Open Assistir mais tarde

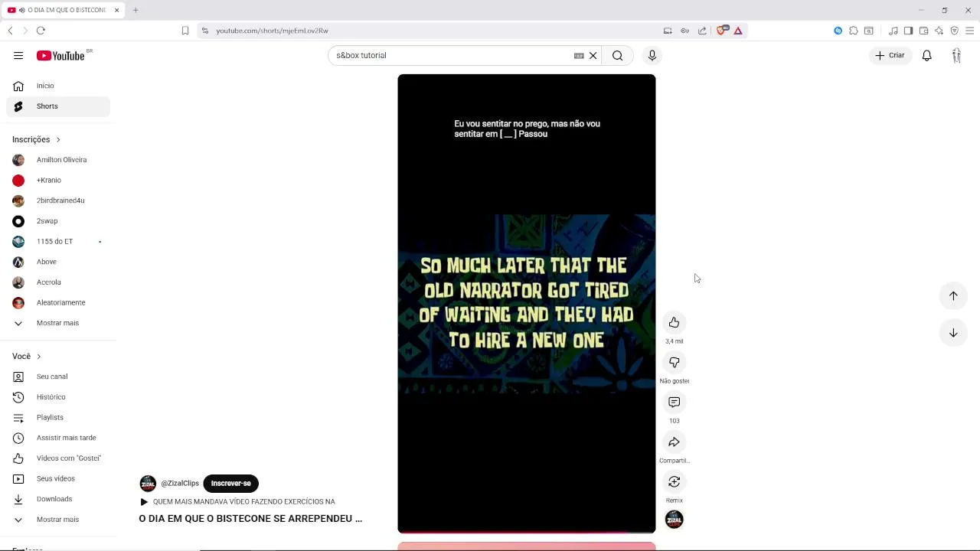click(x=58, y=438)
